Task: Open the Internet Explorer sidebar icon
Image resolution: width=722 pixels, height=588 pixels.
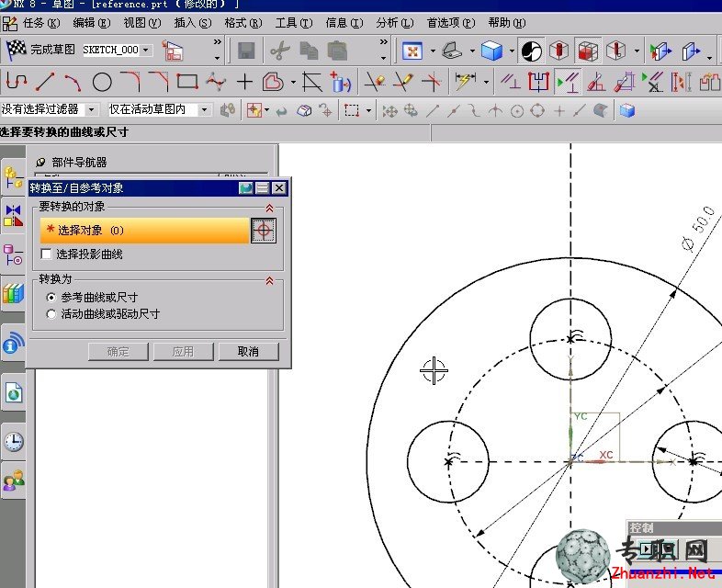Action: click(14, 394)
